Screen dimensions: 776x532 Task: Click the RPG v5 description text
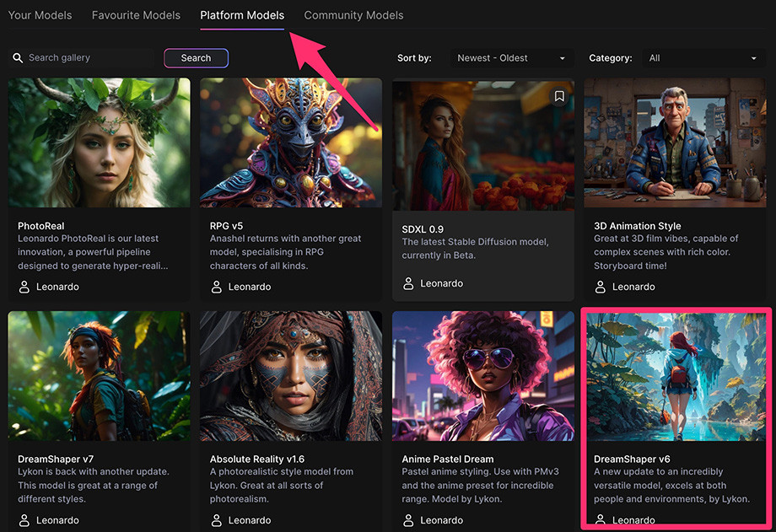286,252
